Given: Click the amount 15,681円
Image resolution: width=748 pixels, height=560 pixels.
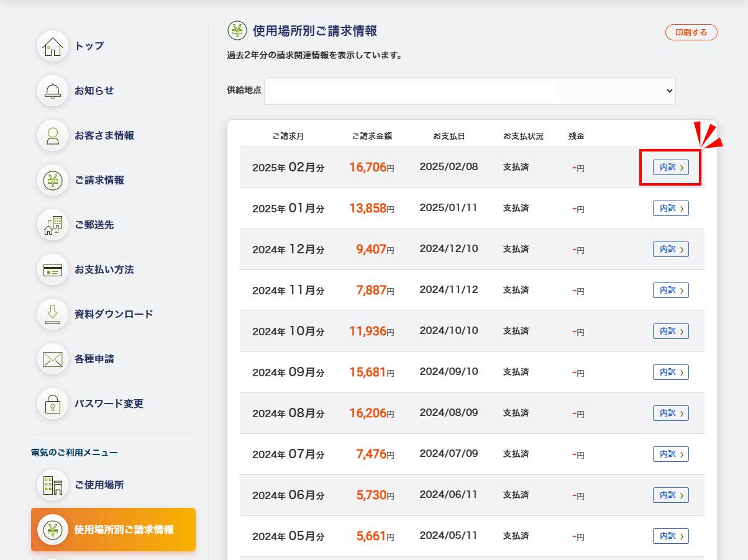Looking at the screenshot, I should click(x=372, y=372).
